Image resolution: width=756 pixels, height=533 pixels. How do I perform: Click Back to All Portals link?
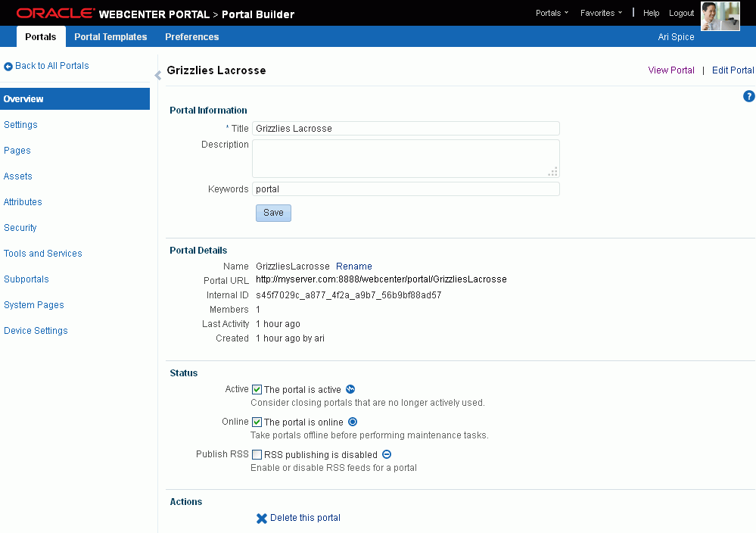52,66
